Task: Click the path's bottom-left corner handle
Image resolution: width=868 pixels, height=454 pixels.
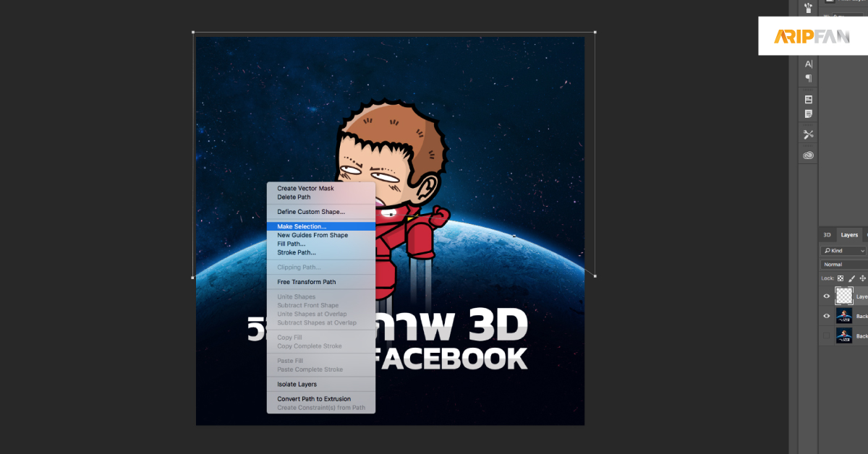Action: point(192,277)
